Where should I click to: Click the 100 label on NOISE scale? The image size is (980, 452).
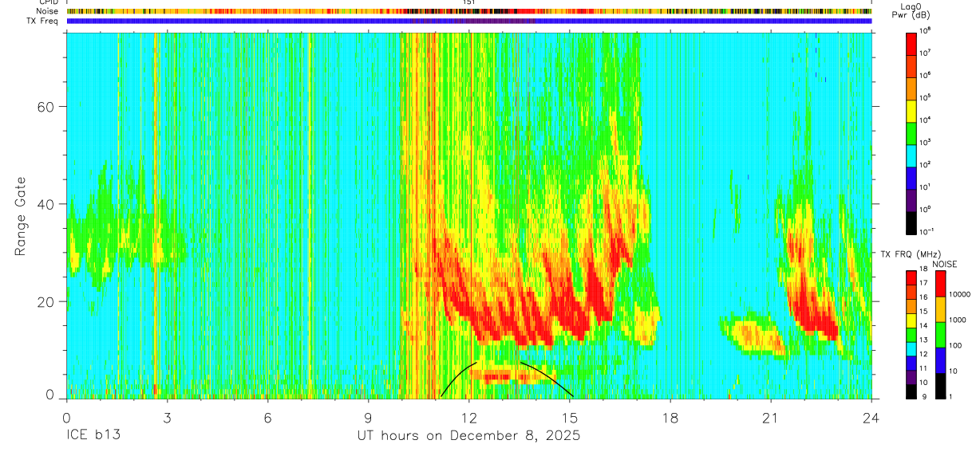point(955,346)
